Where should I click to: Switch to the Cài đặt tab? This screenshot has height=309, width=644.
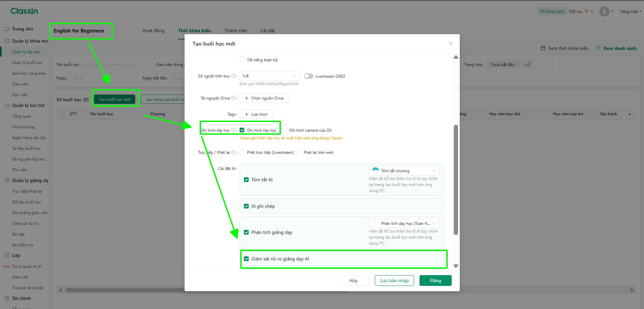[267, 31]
